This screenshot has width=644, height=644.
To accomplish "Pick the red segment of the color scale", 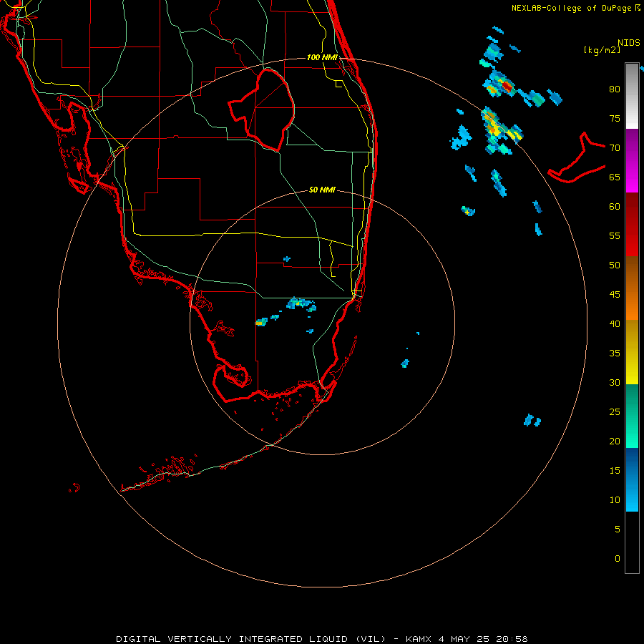I will (x=632, y=224).
